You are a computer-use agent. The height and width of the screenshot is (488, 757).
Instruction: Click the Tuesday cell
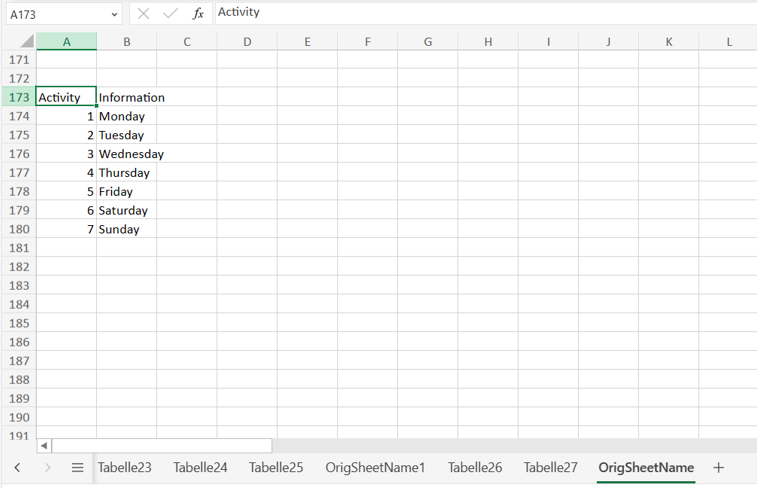point(126,135)
